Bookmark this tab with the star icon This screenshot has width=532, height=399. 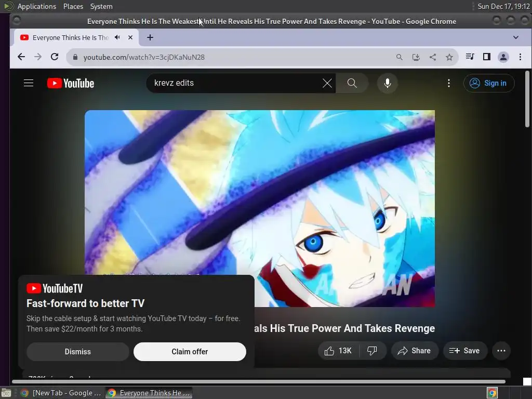pyautogui.click(x=449, y=57)
